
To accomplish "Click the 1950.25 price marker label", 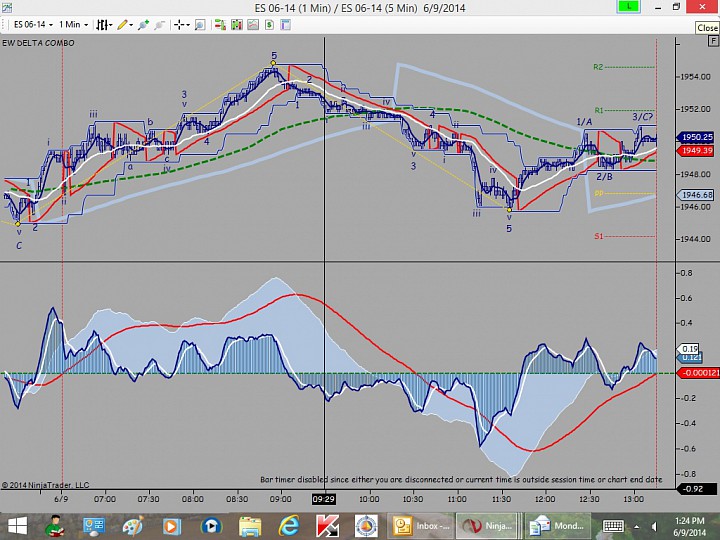I will (x=697, y=137).
